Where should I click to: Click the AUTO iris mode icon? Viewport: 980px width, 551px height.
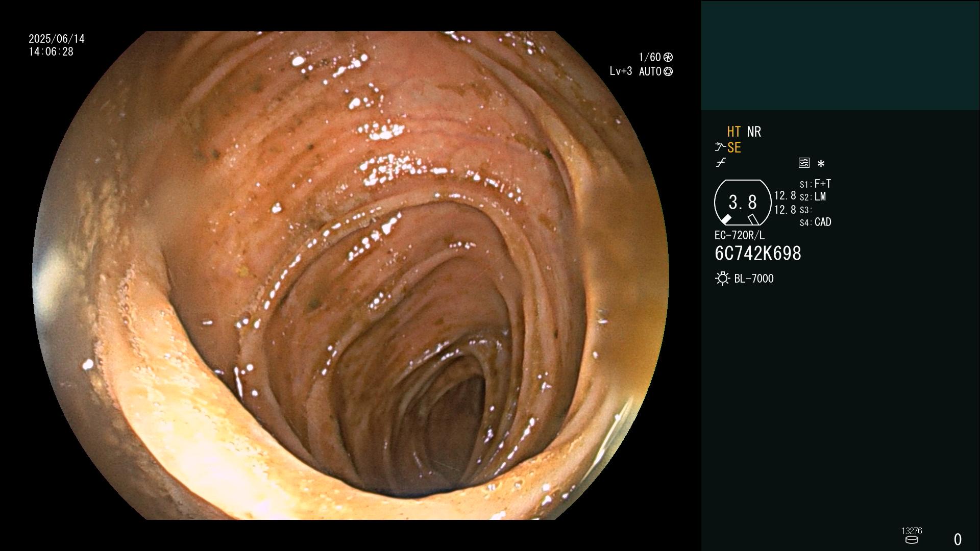(x=668, y=71)
